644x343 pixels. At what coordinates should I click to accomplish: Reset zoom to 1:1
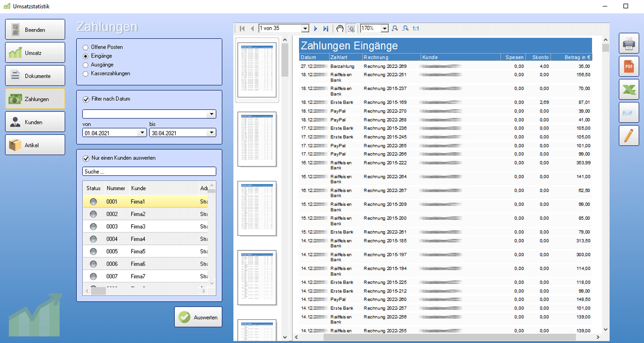[416, 28]
